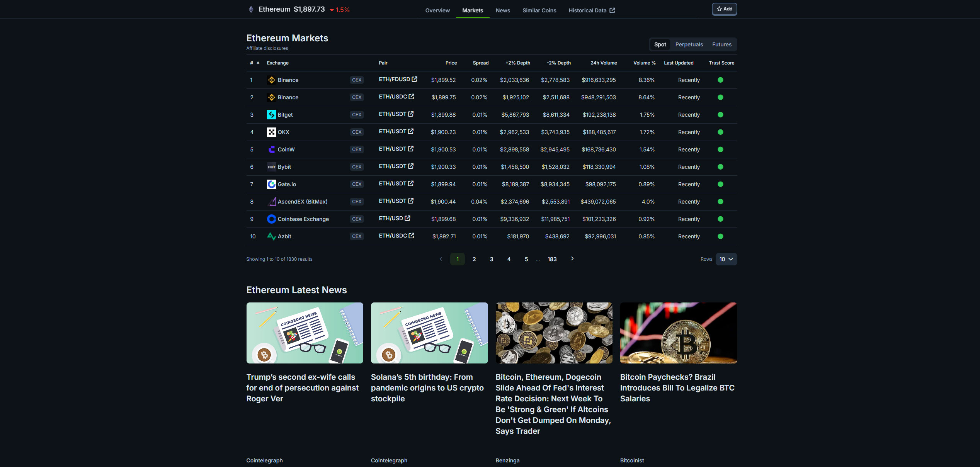
Task: Open Bitcoin Paychecks Brazil news thumbnail
Action: (x=678, y=333)
